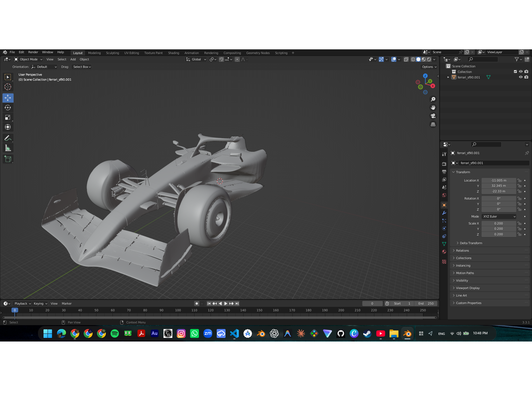The height and width of the screenshot is (395, 532).
Task: Open the Texture properties tab
Action: pos(444,262)
